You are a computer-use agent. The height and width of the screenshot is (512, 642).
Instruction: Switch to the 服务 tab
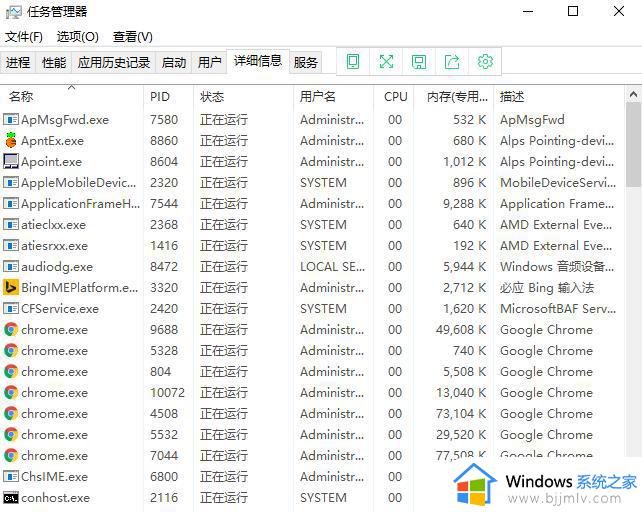[x=305, y=62]
